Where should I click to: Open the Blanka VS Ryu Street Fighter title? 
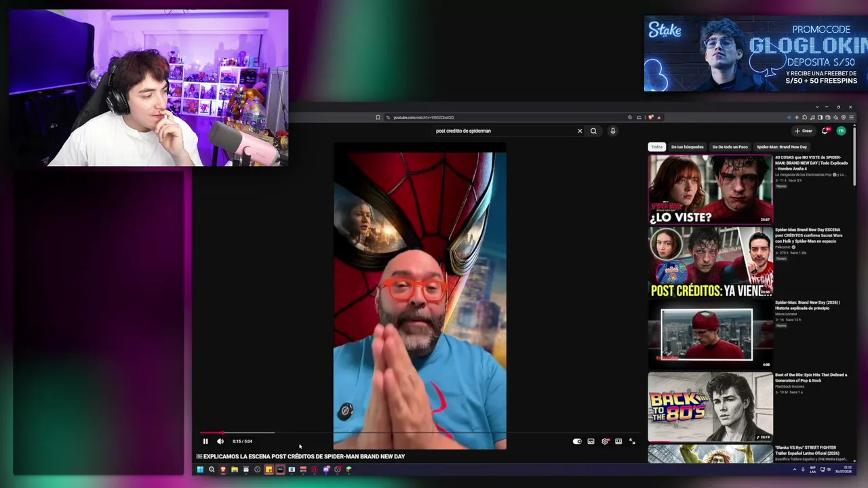808,450
